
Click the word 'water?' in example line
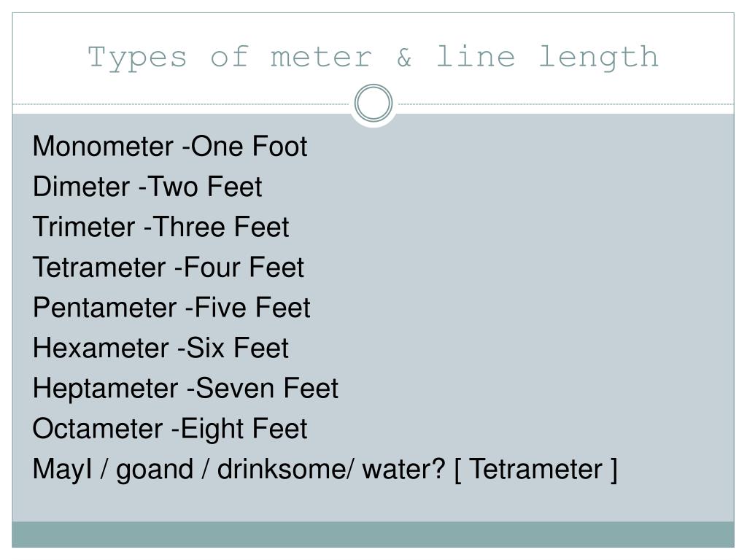coord(404,470)
